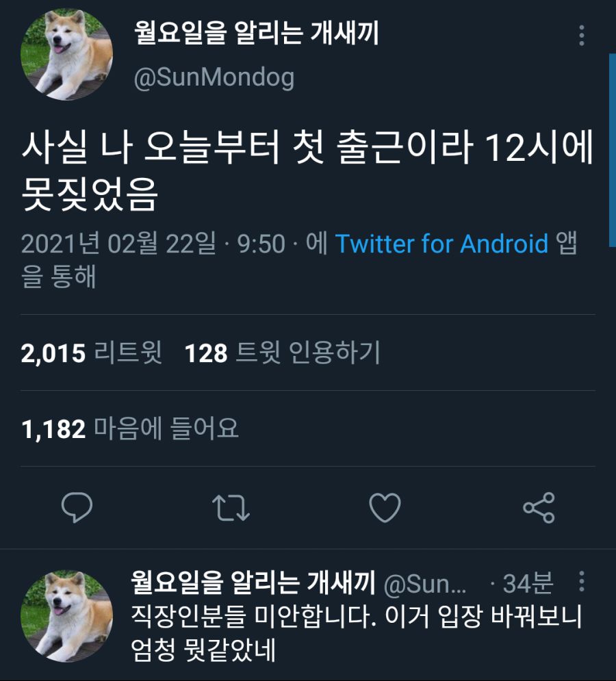Open the reply speech bubble icon
The image size is (616, 681).
77,507
